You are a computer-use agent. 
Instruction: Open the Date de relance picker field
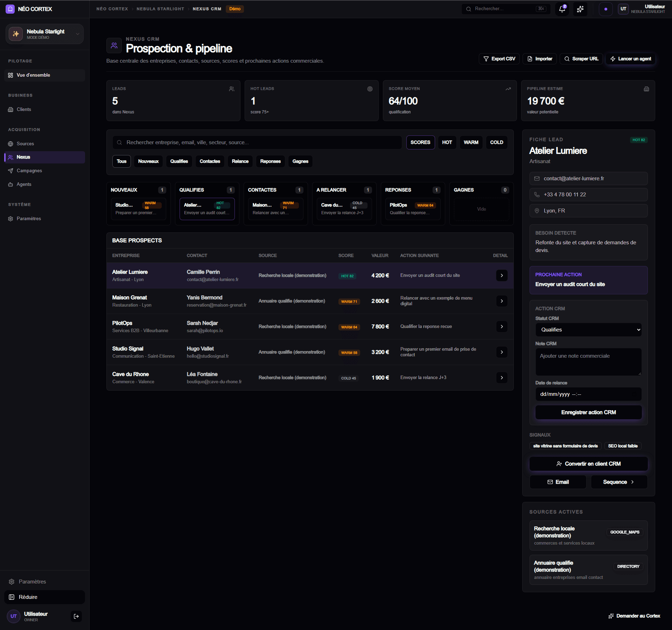[x=589, y=394]
